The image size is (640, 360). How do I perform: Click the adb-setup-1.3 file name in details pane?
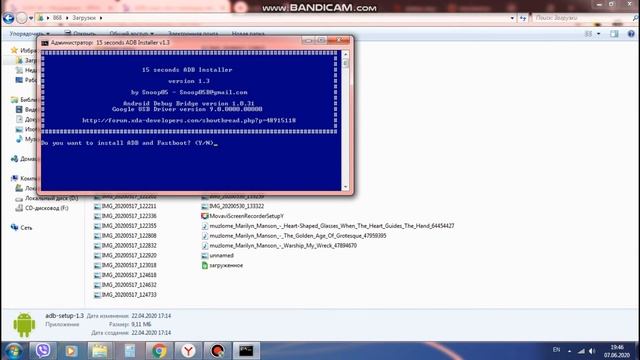64,316
